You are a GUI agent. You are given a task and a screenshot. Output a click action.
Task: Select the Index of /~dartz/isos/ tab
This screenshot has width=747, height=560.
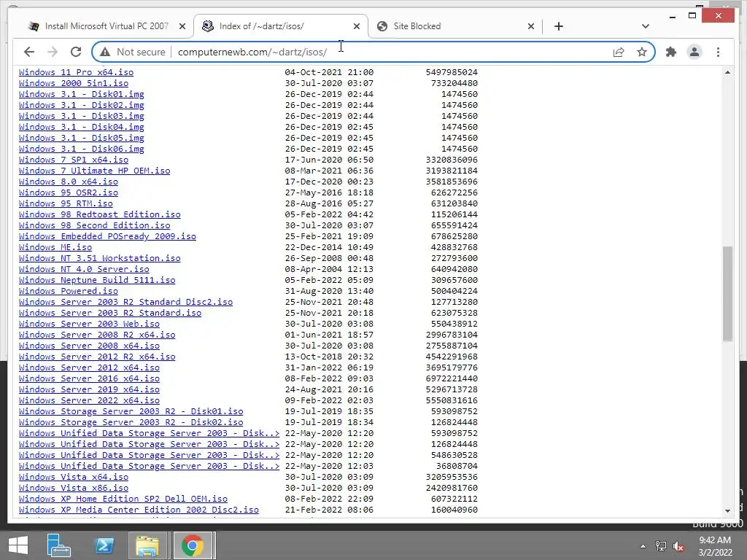pos(281,26)
